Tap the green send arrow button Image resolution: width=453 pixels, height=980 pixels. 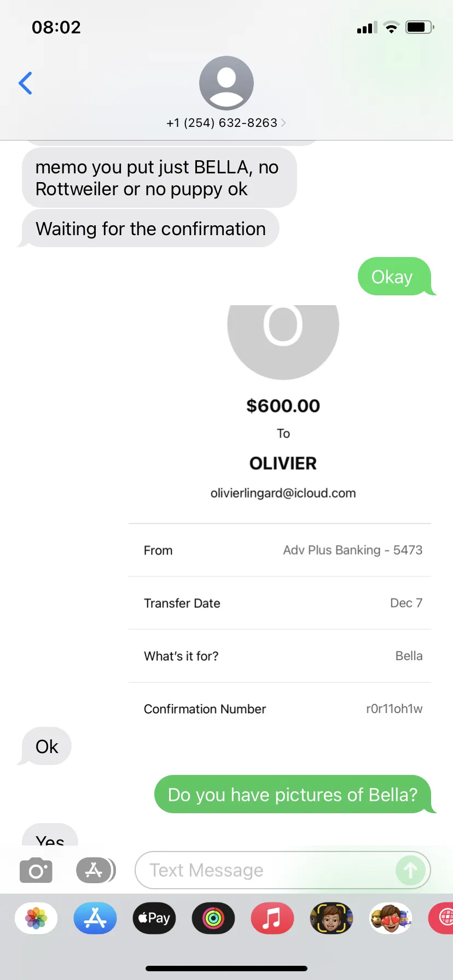click(x=410, y=870)
